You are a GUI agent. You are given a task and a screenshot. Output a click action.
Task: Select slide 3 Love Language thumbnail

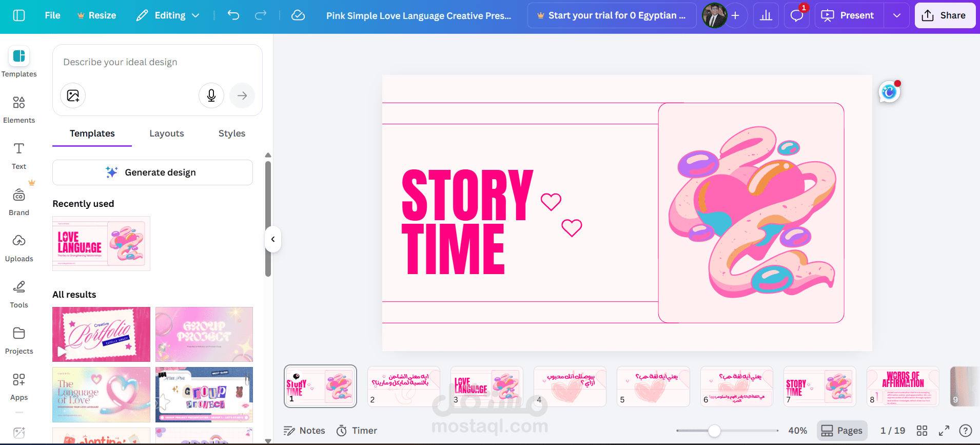tap(487, 386)
